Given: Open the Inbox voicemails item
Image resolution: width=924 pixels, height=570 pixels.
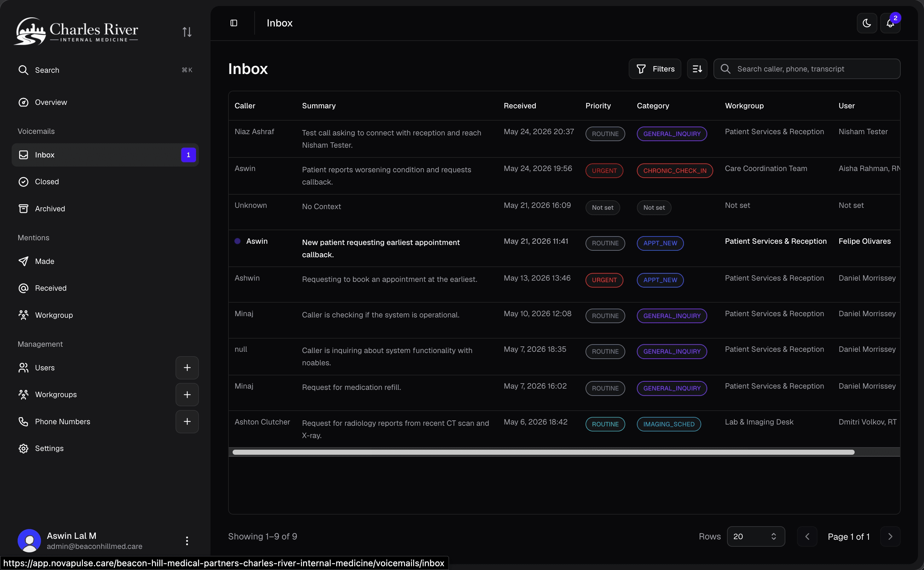Looking at the screenshot, I should [x=105, y=155].
